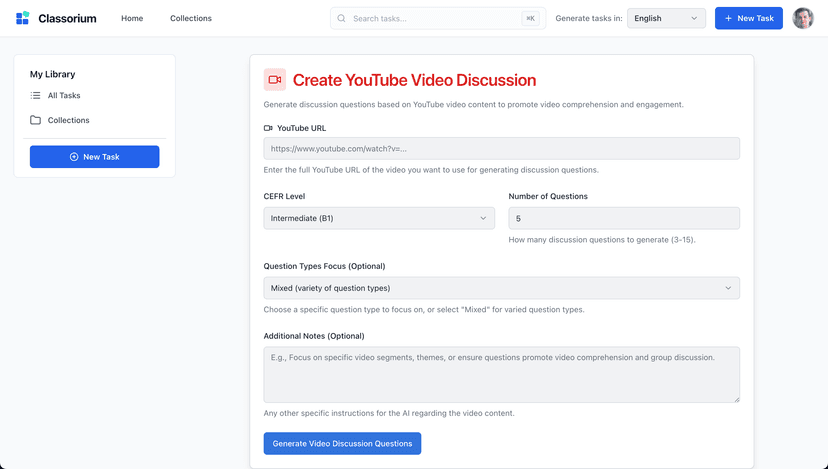Screen dimensions: 828x469
Task: Click the sidebar New Task button
Action: tap(94, 157)
